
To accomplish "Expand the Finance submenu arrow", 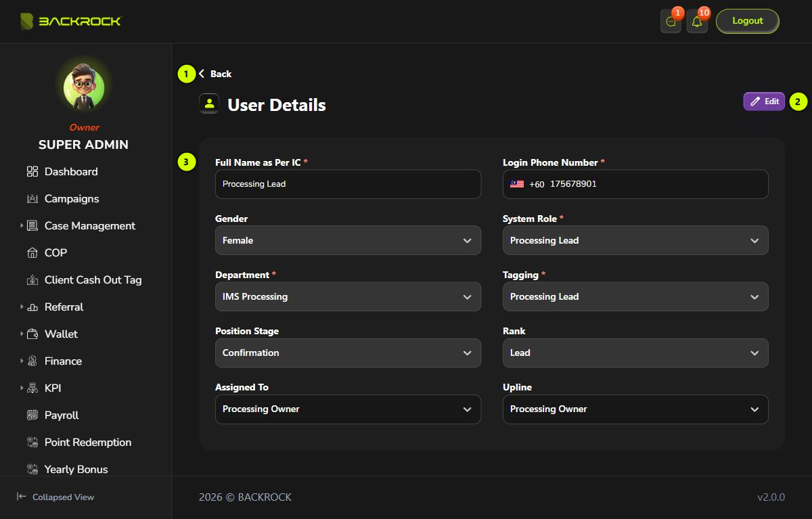I will click(x=22, y=361).
